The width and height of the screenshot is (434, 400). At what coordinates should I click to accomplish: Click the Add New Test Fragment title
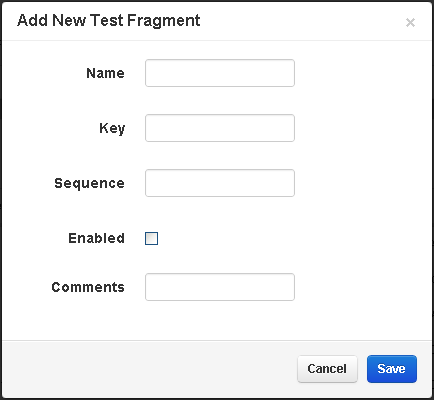coord(109,21)
